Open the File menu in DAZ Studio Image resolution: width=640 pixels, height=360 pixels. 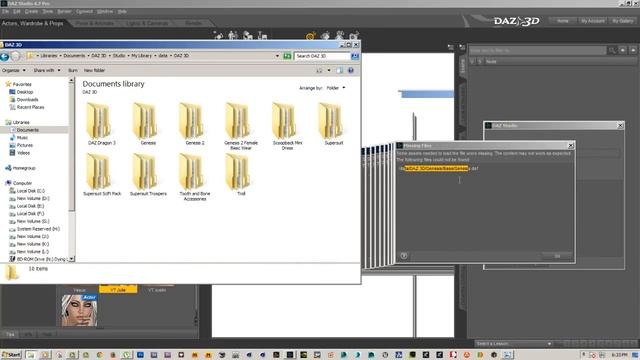point(5,11)
